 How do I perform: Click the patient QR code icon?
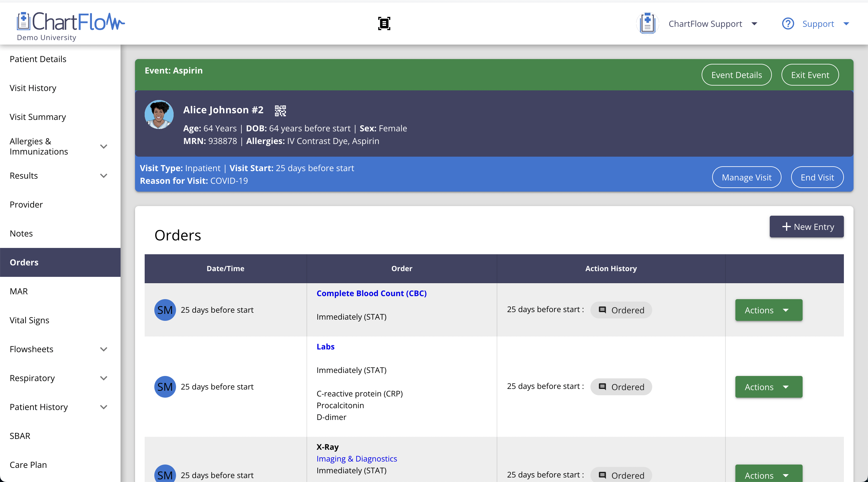tap(280, 111)
